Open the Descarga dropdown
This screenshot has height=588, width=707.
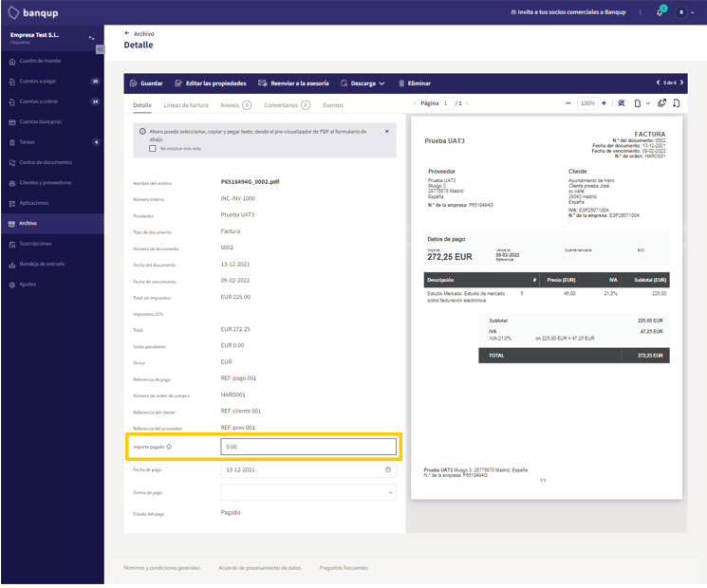point(363,83)
